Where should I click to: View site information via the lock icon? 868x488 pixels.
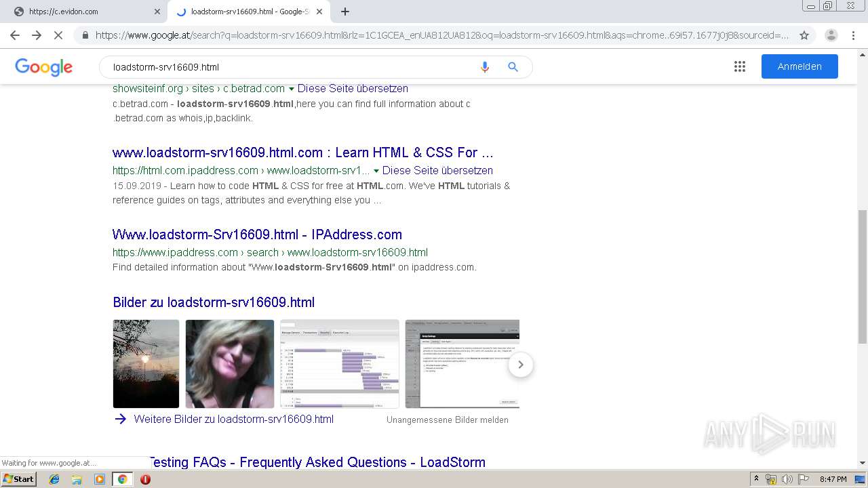85,35
